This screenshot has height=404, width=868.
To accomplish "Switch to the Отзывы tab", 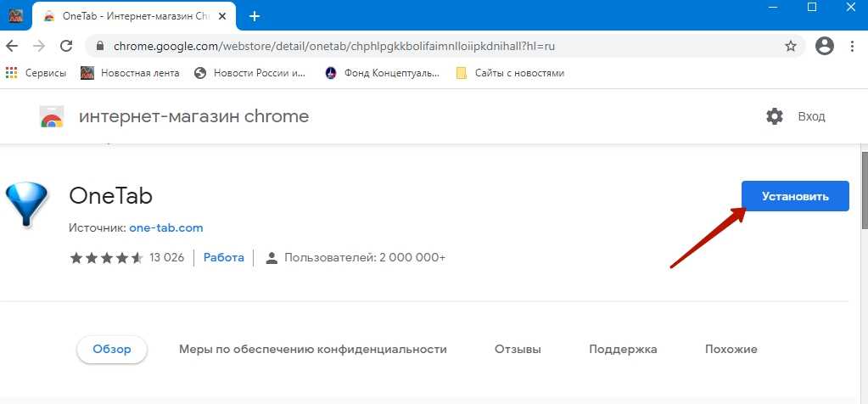I will pyautogui.click(x=518, y=349).
